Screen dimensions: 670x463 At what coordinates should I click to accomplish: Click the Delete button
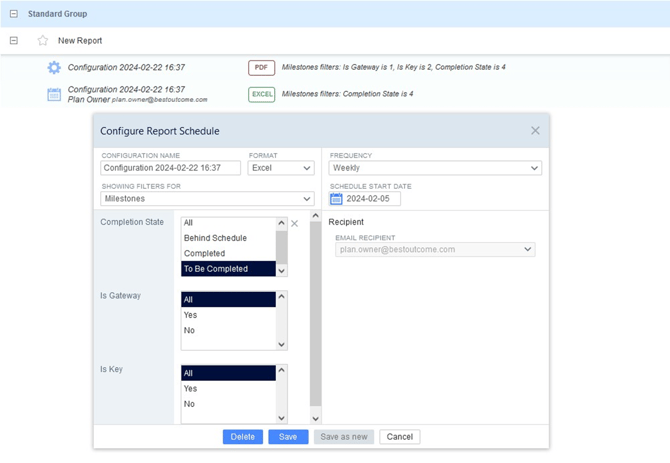click(x=243, y=437)
